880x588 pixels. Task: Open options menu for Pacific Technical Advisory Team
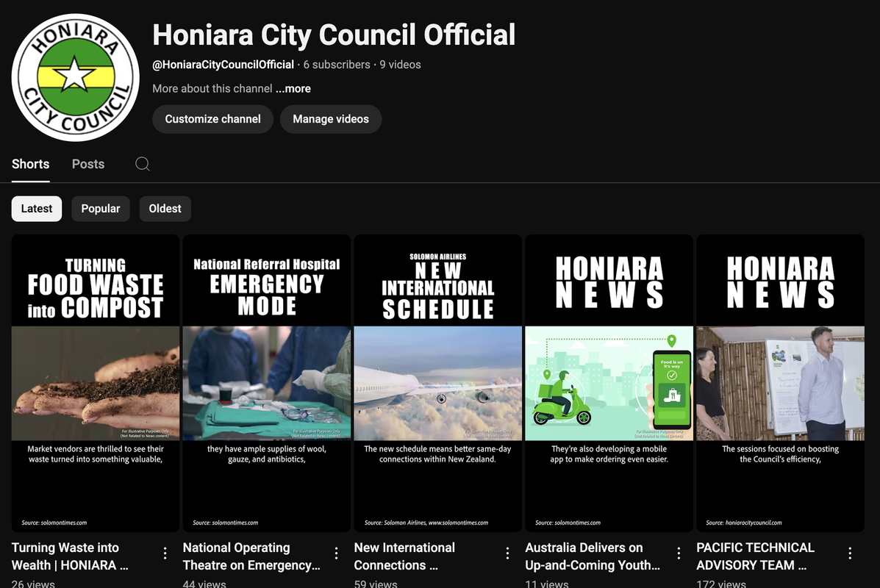click(x=850, y=553)
